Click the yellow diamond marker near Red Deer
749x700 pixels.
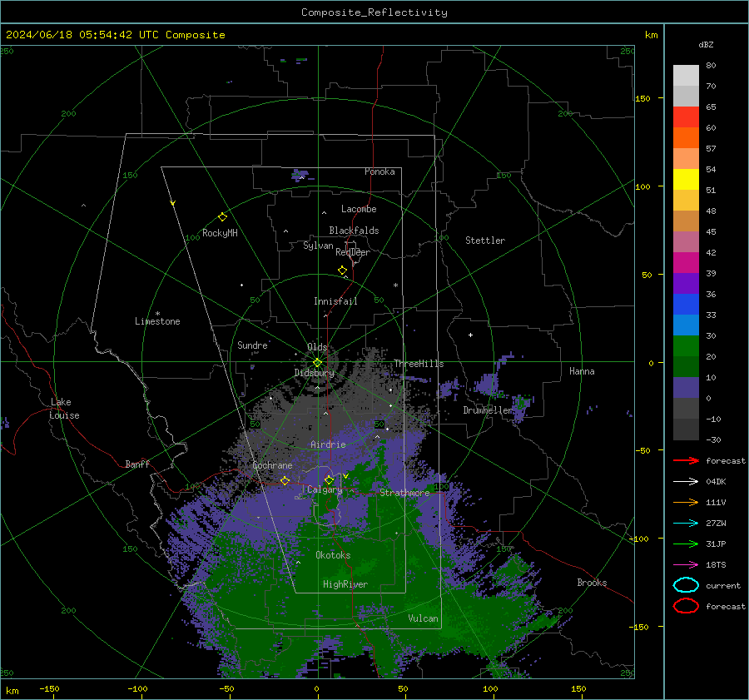point(342,271)
